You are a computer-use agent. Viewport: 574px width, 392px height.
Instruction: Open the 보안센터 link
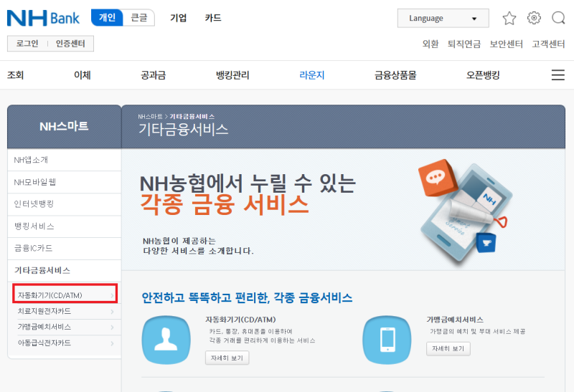(507, 44)
